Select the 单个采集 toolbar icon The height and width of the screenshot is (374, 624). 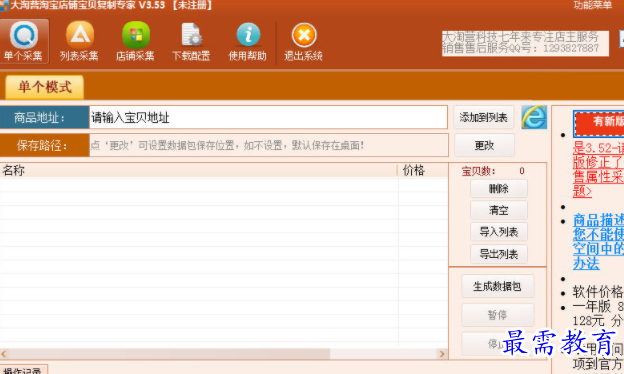[24, 41]
